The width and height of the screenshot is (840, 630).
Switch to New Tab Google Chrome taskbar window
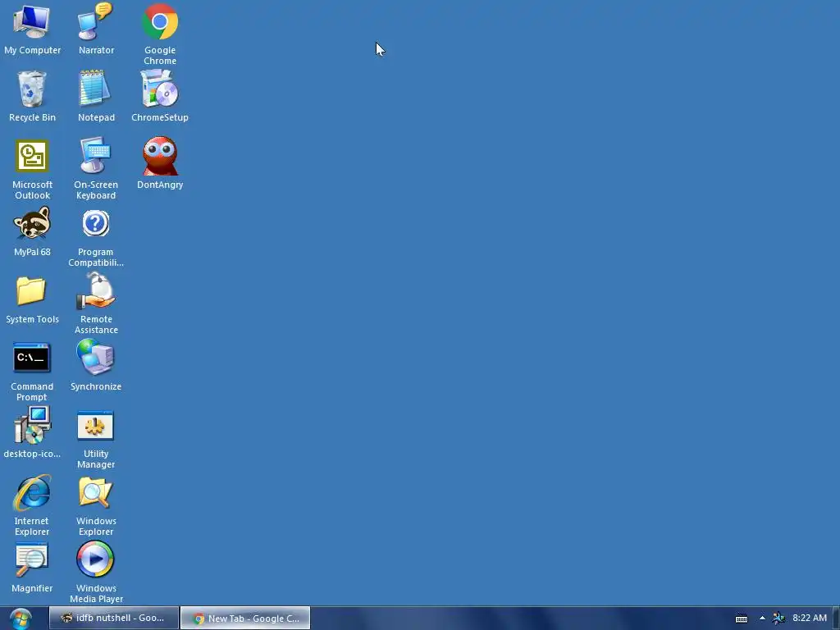click(x=245, y=618)
